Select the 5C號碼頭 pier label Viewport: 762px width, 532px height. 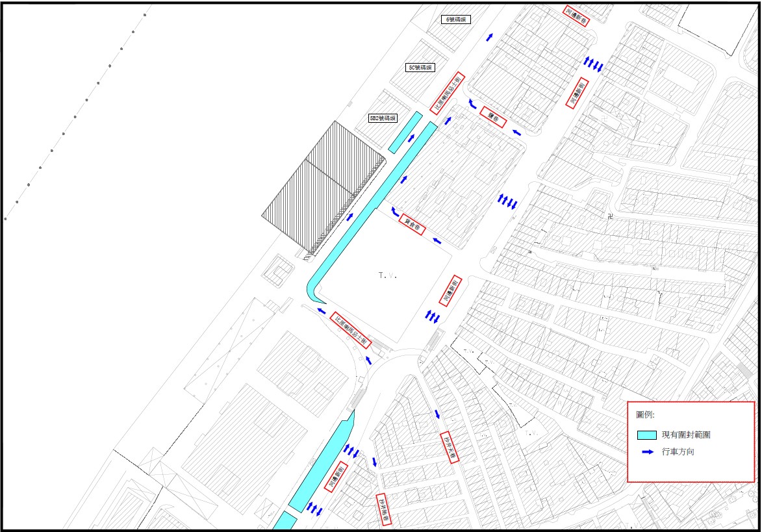pyautogui.click(x=420, y=68)
